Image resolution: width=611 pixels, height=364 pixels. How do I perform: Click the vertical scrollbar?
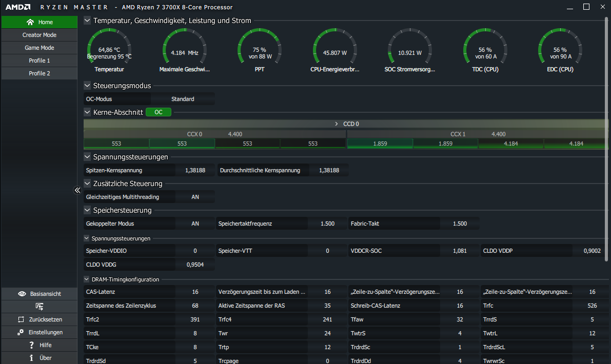point(606,138)
